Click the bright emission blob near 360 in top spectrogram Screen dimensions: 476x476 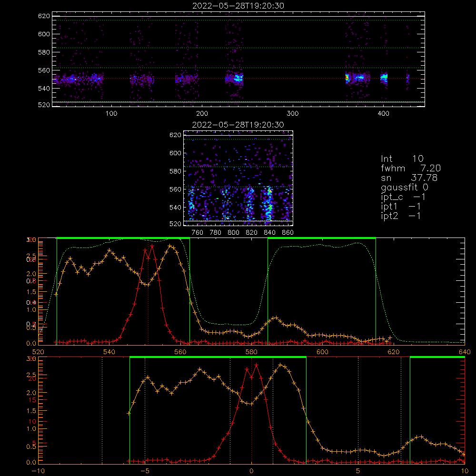347,79
